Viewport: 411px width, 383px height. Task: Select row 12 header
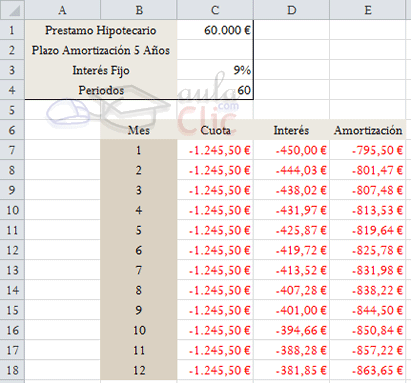pos(12,250)
